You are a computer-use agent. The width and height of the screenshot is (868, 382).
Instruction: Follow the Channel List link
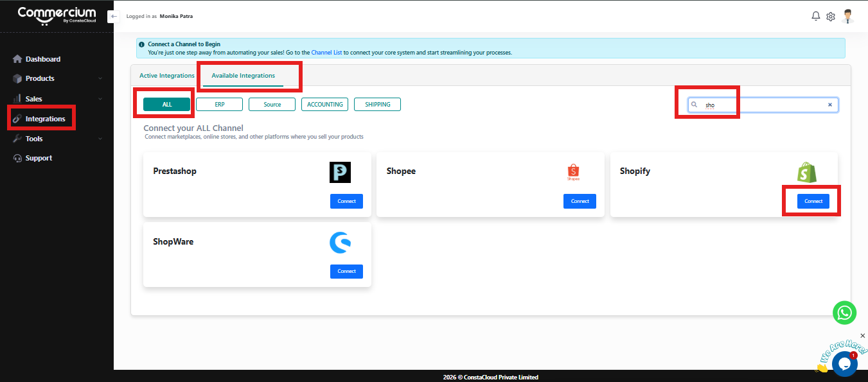326,53
